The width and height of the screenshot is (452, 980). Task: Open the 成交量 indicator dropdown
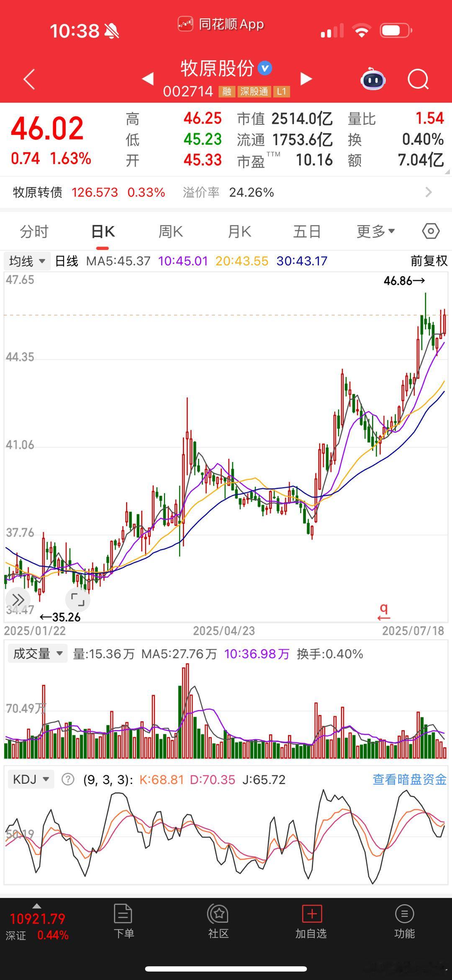[38, 653]
